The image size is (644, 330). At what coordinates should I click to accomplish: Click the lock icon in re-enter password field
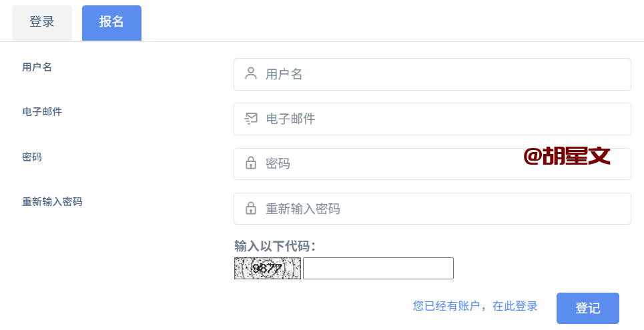(251, 209)
